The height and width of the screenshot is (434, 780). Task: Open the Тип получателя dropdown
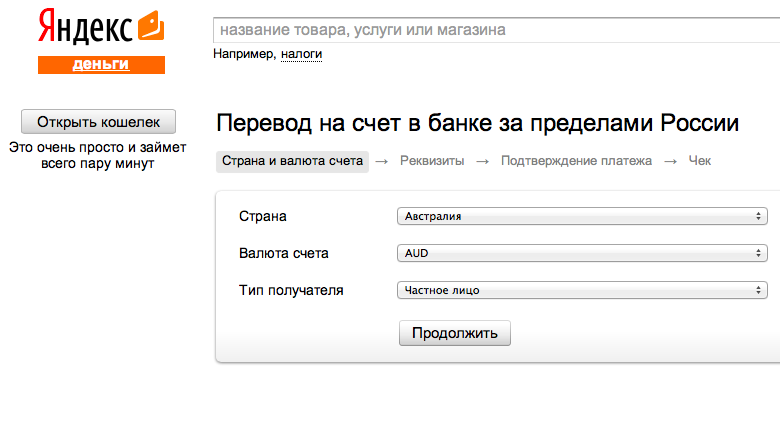point(582,290)
